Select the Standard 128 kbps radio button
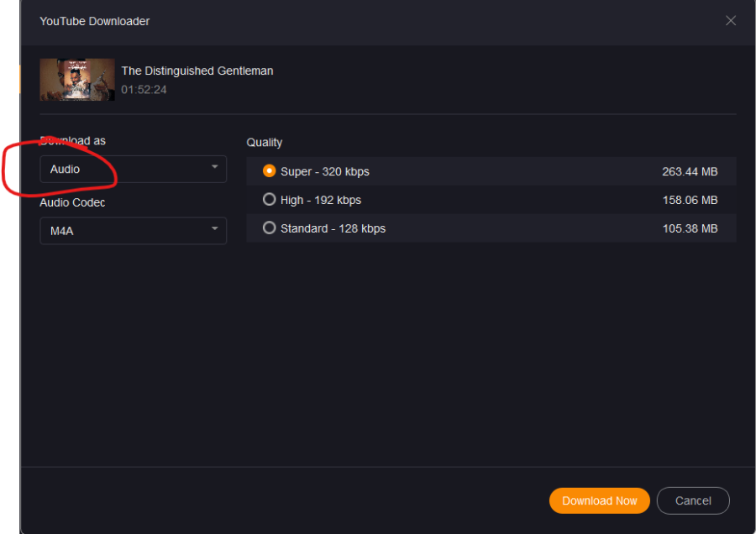Screen dimensions: 756x534 [270, 228]
